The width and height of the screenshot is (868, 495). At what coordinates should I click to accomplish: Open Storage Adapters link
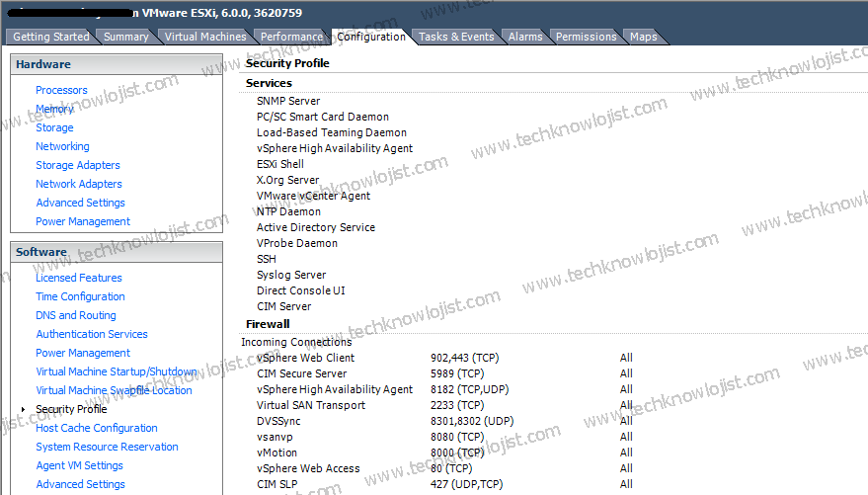click(77, 165)
